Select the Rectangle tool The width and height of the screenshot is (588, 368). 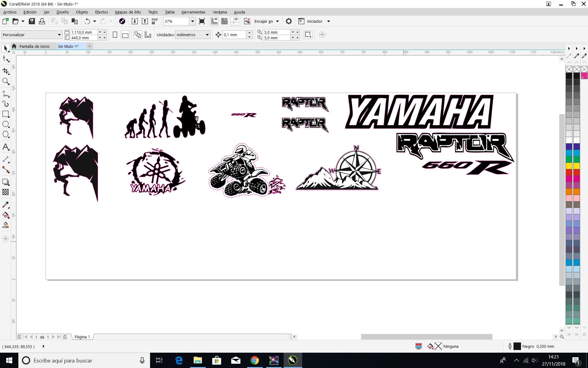click(6, 114)
